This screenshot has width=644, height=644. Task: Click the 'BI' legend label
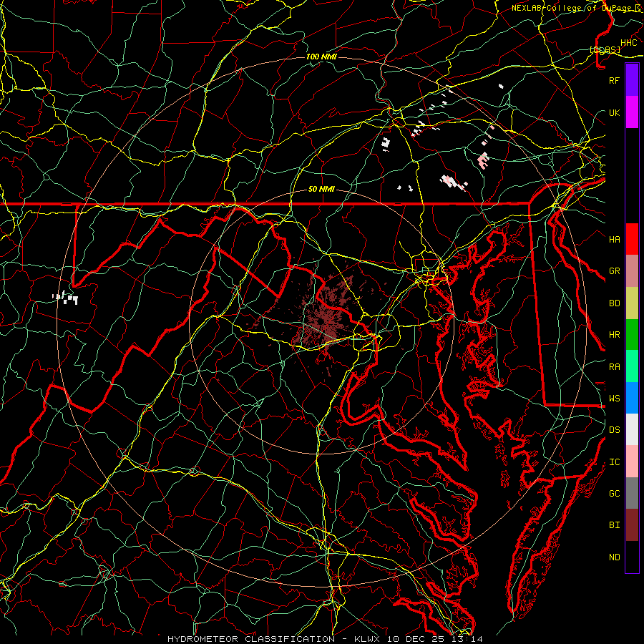tap(614, 525)
